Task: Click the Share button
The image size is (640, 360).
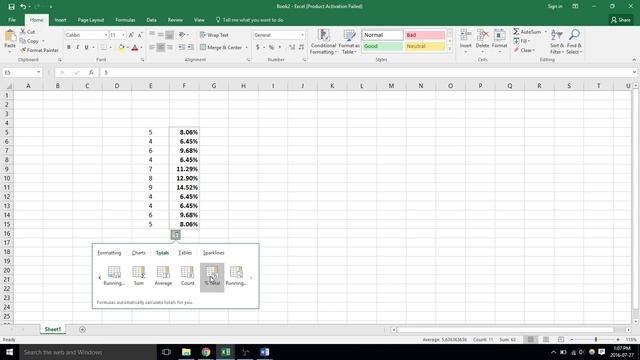Action: [x=621, y=20]
